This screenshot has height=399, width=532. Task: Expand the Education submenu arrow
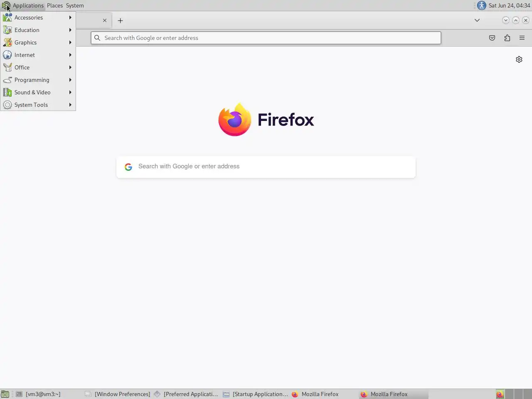click(x=70, y=30)
